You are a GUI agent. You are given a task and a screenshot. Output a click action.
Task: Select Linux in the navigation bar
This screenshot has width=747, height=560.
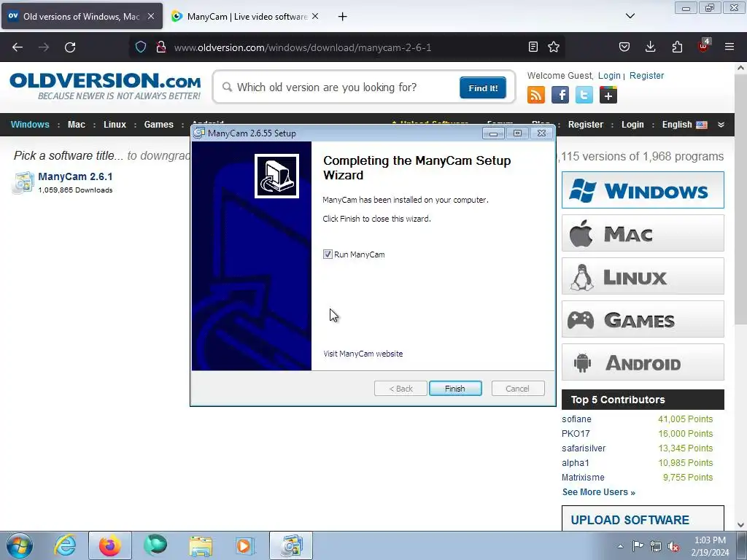(x=115, y=124)
